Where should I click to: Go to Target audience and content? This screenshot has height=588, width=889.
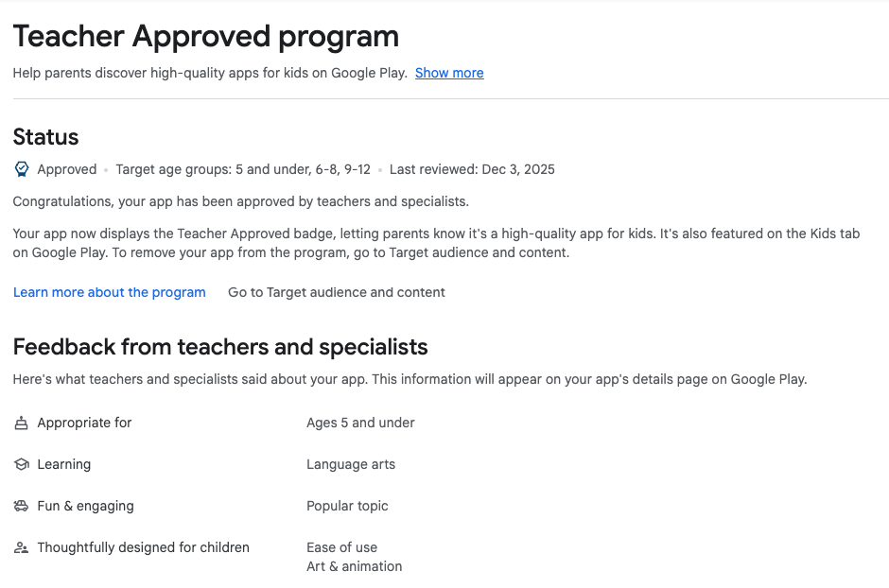point(337,292)
